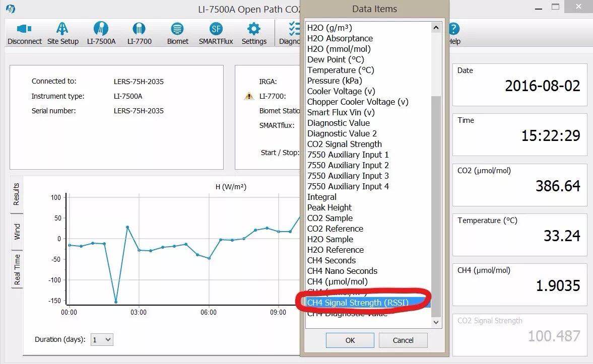Screen dimensions: 593x364
Task: Click the LI-7700 warning triangle icon
Action: pyautogui.click(x=248, y=96)
